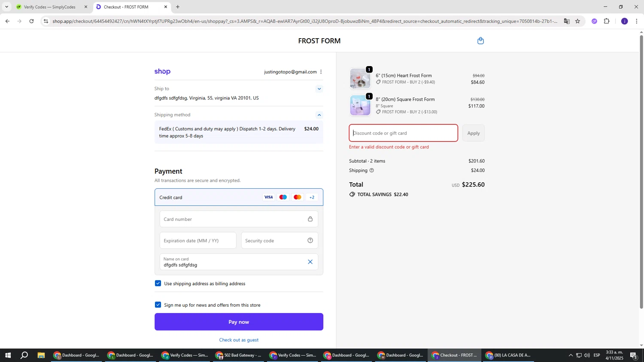Open Chrome profile avatar

tap(624, 21)
